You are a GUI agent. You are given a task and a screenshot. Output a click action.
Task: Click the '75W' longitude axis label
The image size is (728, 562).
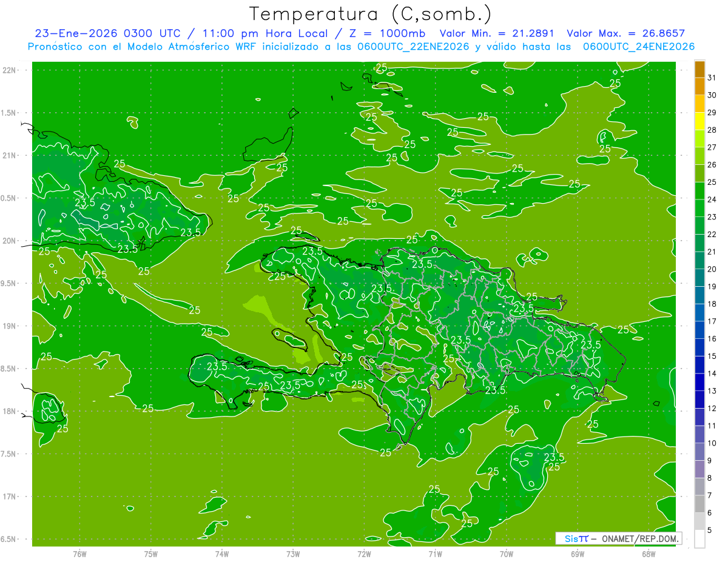(151, 554)
